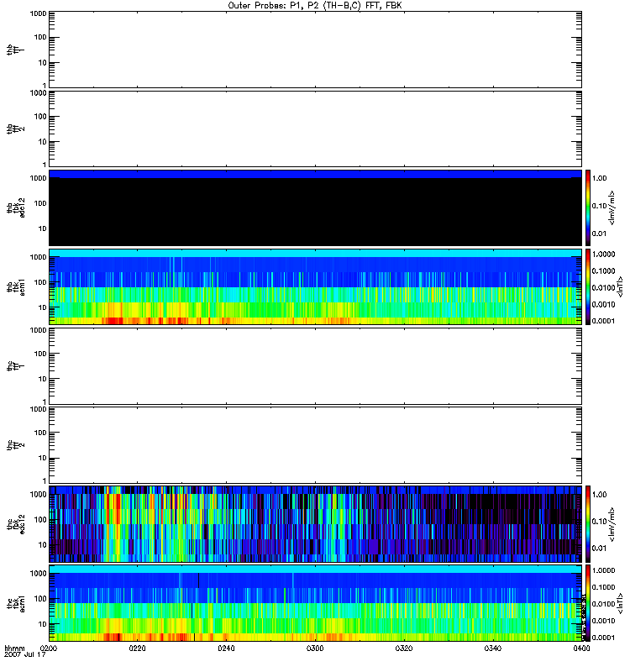This screenshot has height=672, width=630.
Task: Click the black area of thb edc12 panel
Action: [315, 212]
